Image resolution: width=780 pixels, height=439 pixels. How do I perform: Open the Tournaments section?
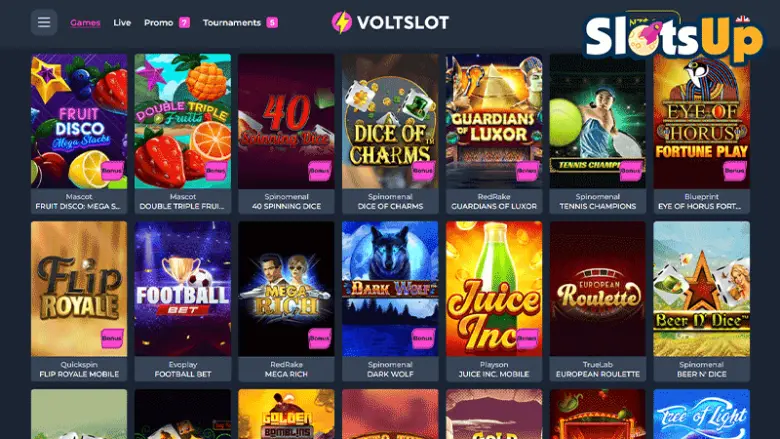click(232, 22)
